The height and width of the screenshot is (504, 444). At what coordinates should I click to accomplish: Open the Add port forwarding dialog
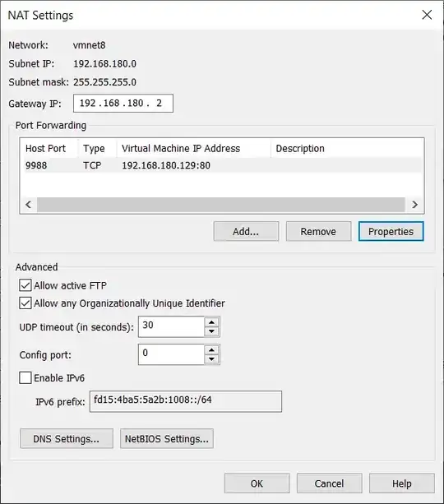coord(246,231)
